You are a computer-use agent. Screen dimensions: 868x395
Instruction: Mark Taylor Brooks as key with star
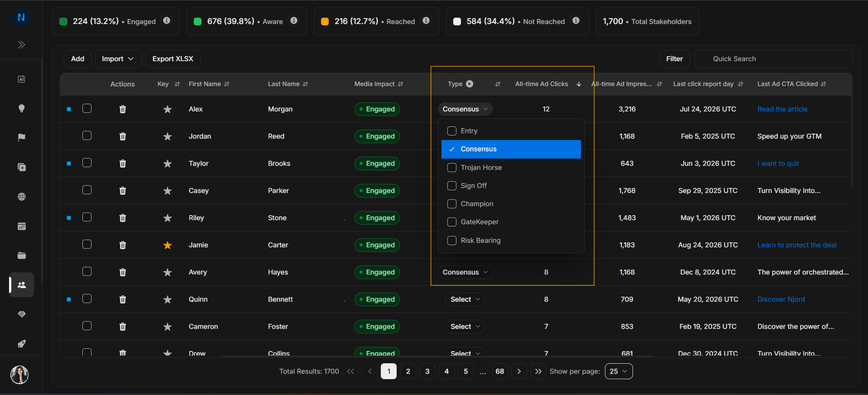(168, 164)
